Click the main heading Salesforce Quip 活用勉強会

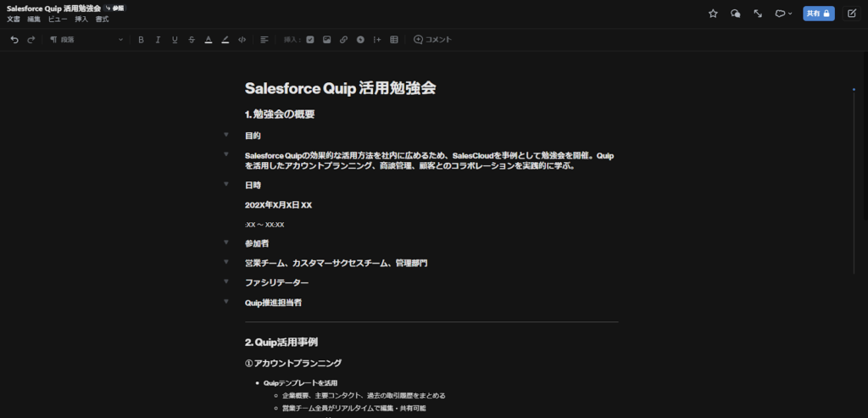click(341, 88)
